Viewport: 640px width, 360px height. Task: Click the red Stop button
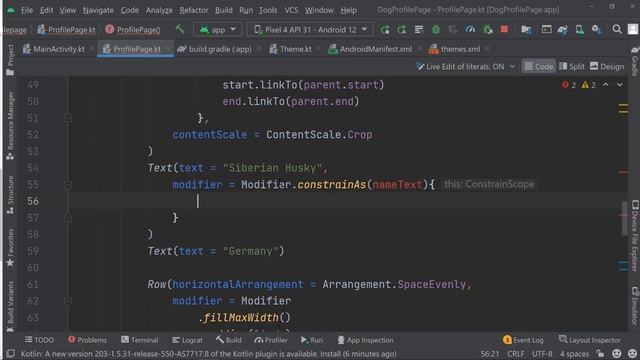pos(504,29)
